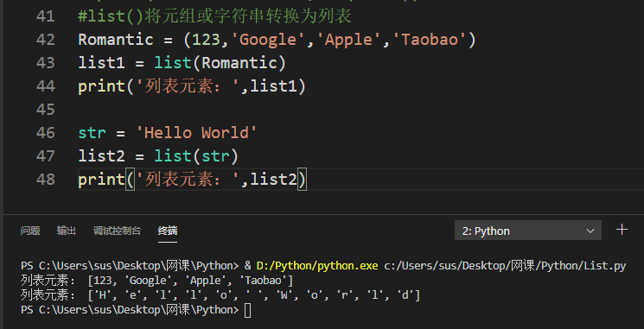644x329 pixels.
Task: Click 'list2' at start of line 47
Action: [x=101, y=156]
